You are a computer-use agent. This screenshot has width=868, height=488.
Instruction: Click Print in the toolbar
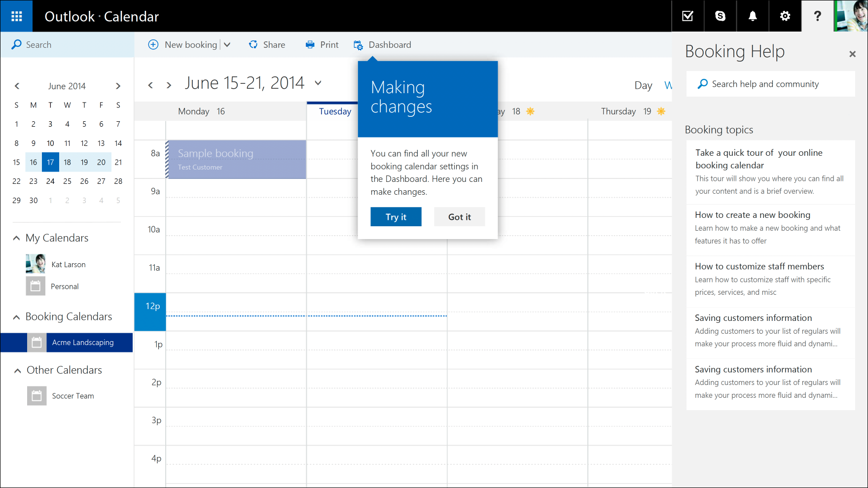tap(329, 45)
